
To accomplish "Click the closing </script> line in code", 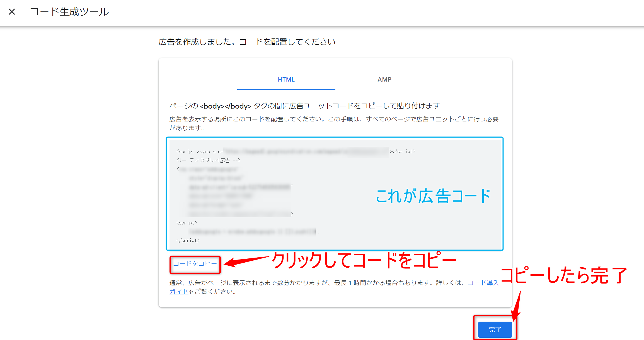I will (x=188, y=240).
